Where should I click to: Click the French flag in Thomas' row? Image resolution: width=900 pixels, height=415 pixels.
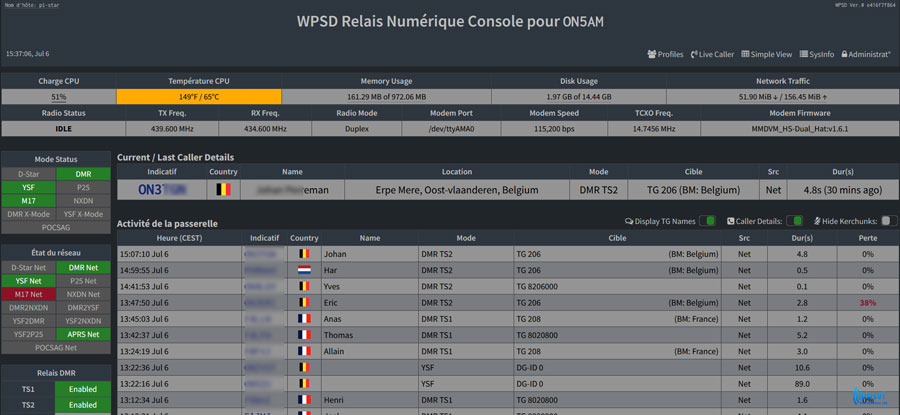[304, 335]
